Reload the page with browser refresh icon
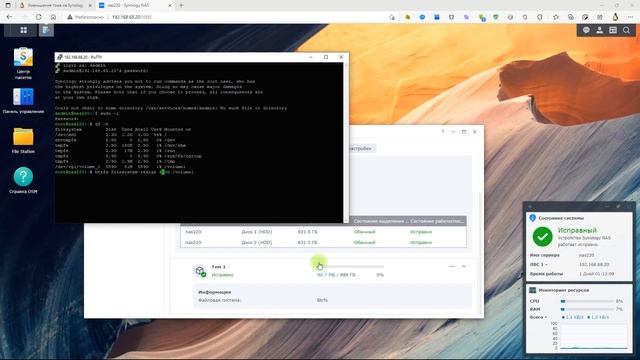Screen dimensions: 640x360 [x=38, y=17]
